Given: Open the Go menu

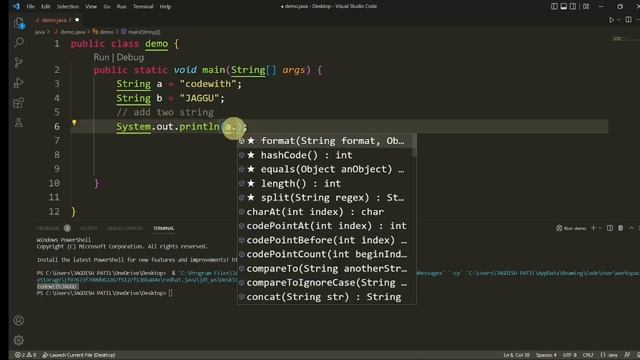Looking at the screenshot, I should point(107,7).
